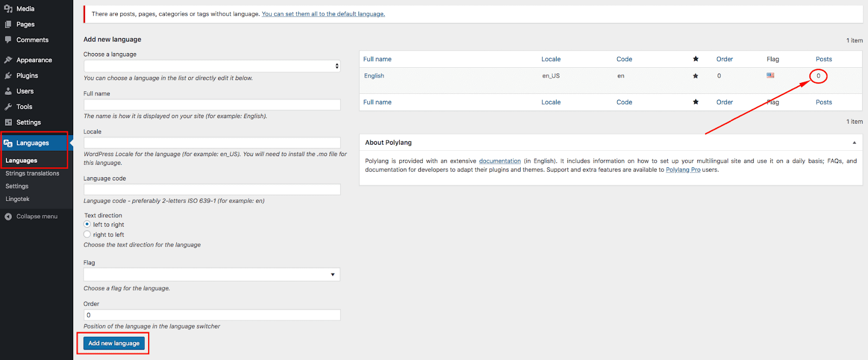The width and height of the screenshot is (868, 360).
Task: Open the Languages top-level menu item
Action: coord(33,143)
